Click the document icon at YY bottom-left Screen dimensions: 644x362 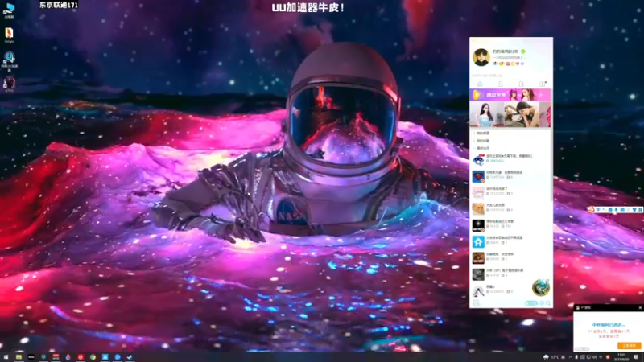click(477, 303)
